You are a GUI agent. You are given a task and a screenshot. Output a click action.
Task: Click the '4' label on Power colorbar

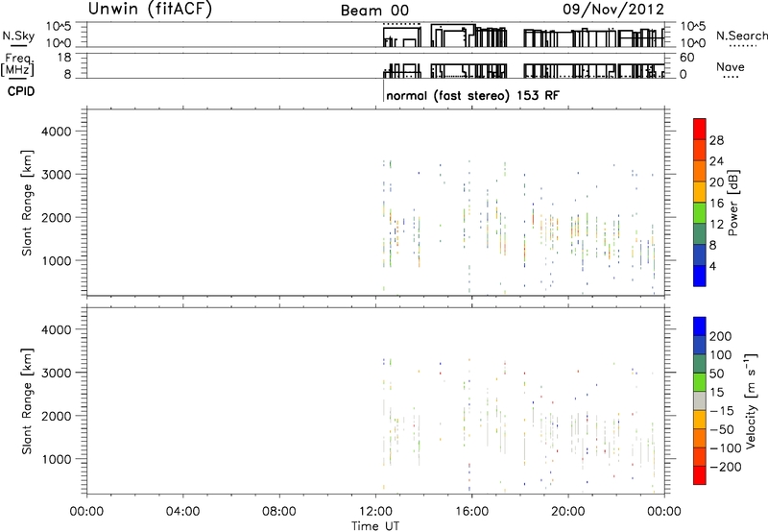pos(712,267)
